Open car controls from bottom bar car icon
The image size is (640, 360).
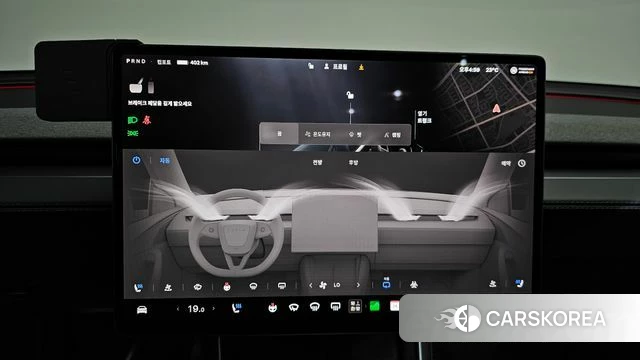[142, 310]
